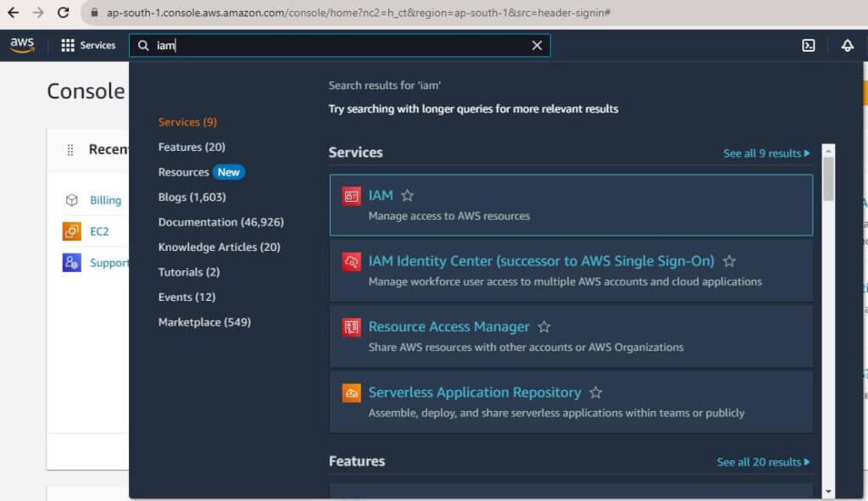
Task: Click the results scrollbar thumb
Action: [x=828, y=180]
